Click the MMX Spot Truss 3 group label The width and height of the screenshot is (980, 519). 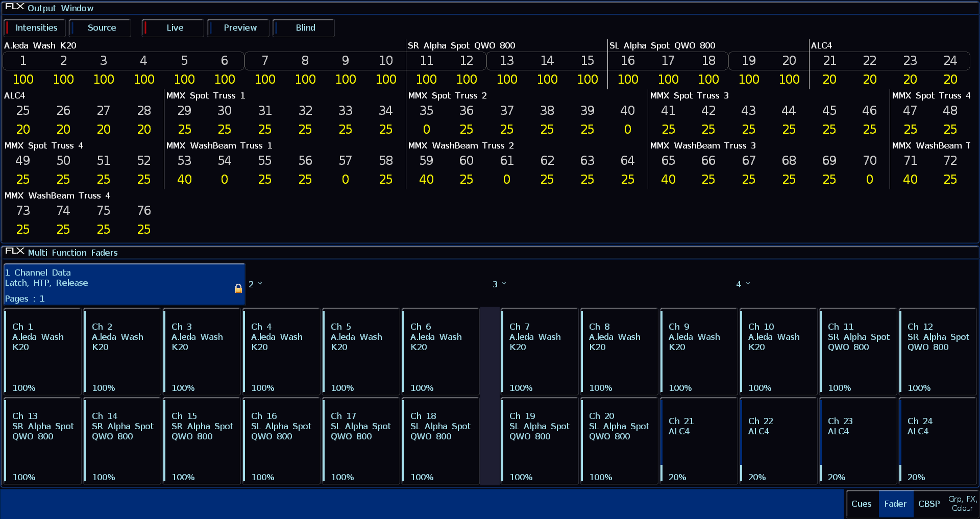[690, 95]
